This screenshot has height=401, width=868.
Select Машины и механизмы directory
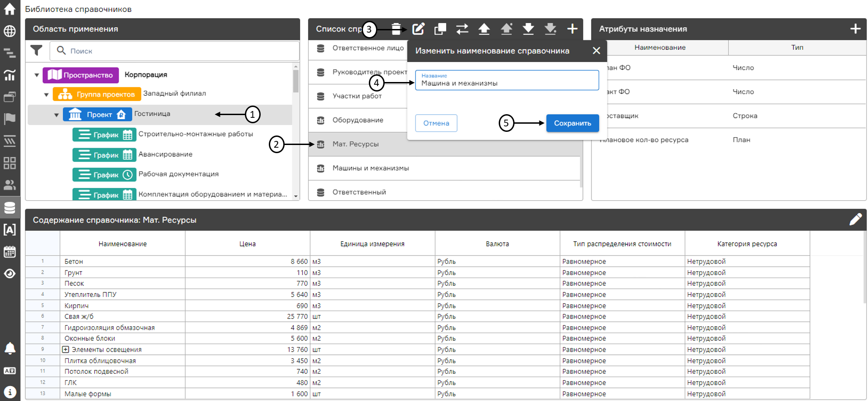pyautogui.click(x=444, y=168)
